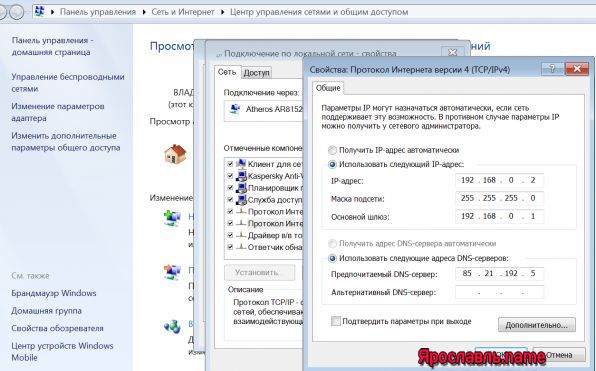Expand breadcrumb arrow after Сеть и Интернет
Screen dimensions: 596x371
click(x=223, y=12)
